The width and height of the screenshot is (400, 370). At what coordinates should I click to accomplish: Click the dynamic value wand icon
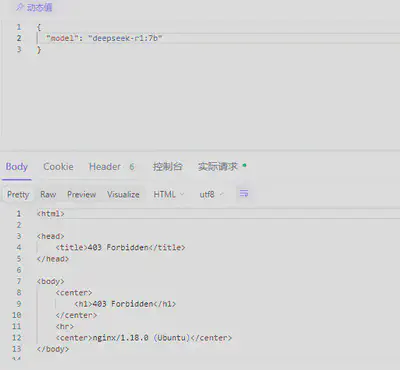pyautogui.click(x=20, y=7)
